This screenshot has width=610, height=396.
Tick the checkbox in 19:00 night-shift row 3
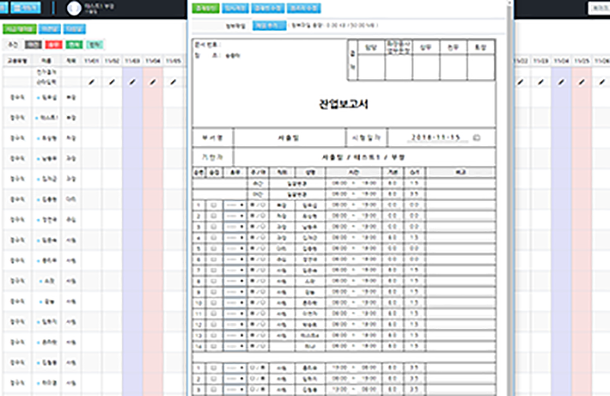pyautogui.click(x=214, y=389)
